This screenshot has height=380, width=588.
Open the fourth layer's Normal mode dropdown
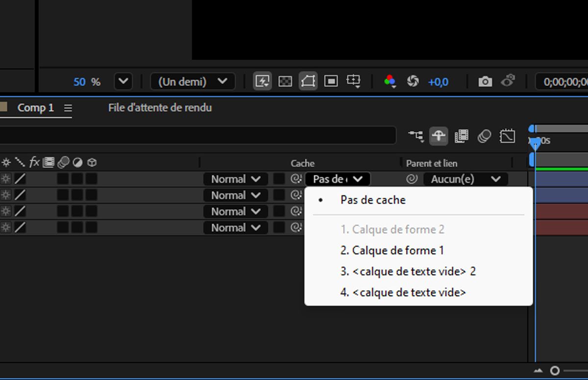[x=236, y=228]
